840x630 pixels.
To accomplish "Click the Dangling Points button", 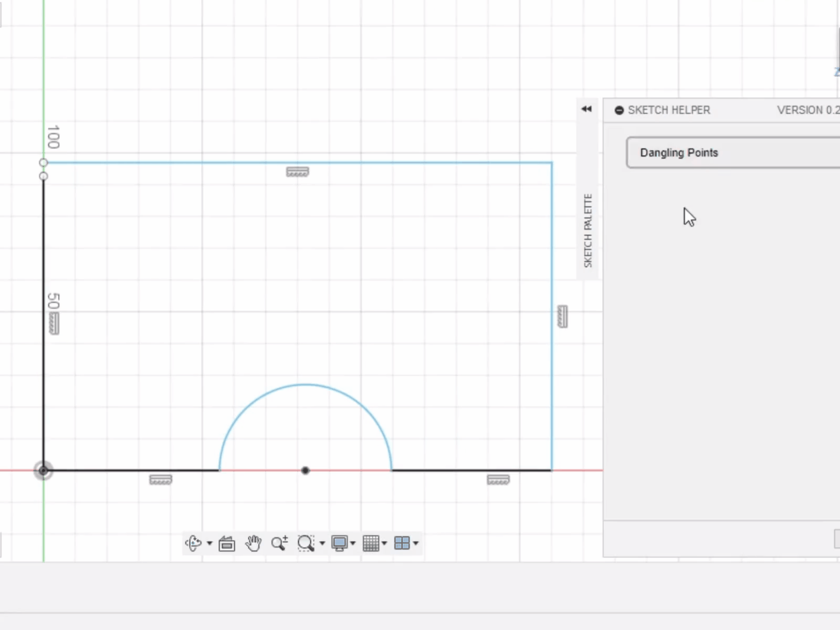I will (x=733, y=153).
